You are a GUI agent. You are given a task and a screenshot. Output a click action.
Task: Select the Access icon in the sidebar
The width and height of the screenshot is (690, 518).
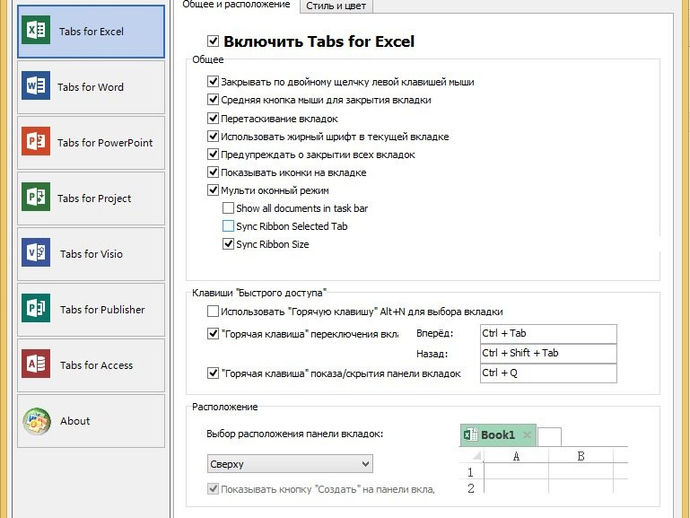[36, 364]
